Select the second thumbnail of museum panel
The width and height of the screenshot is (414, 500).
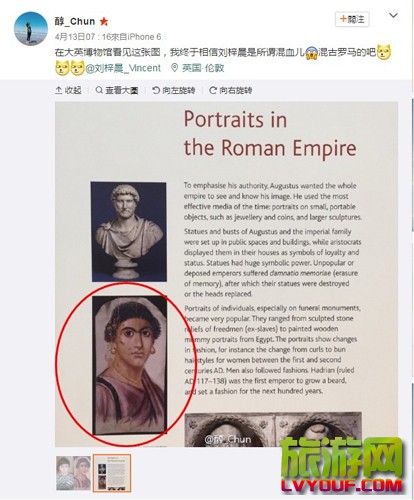[112, 473]
